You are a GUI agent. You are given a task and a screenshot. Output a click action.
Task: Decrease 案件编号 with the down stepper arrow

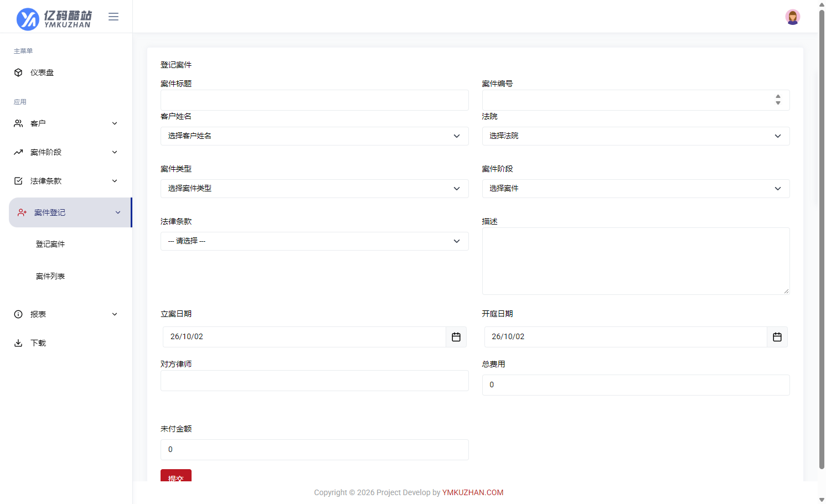point(778,103)
